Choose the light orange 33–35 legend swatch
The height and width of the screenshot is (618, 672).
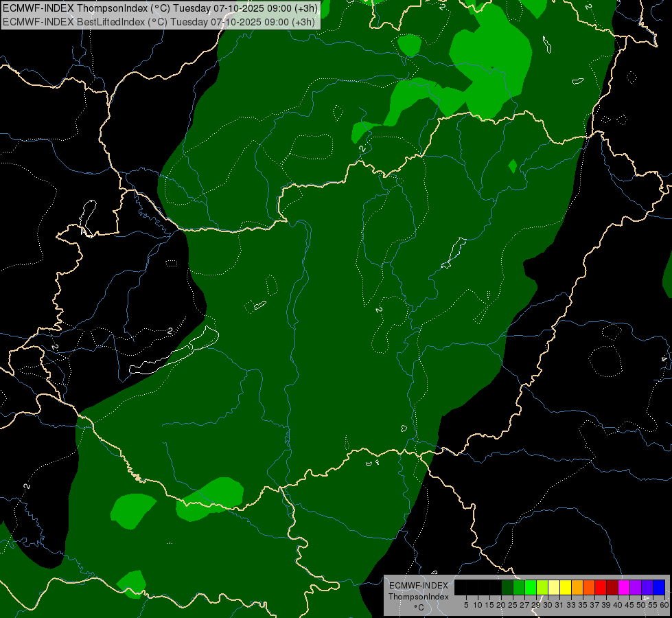pos(577,587)
